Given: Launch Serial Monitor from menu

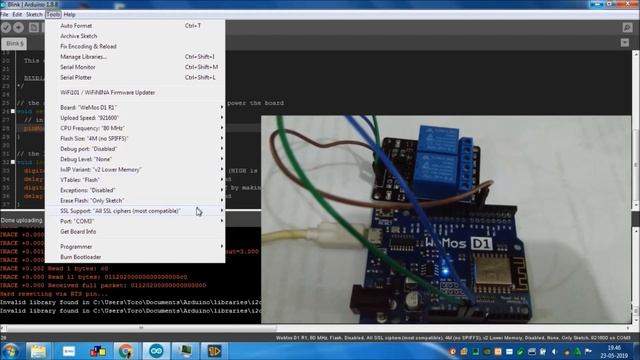Looking at the screenshot, I should coord(135,67).
